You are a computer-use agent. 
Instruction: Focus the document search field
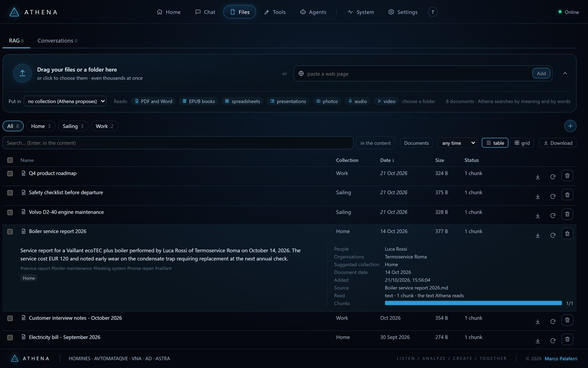178,143
